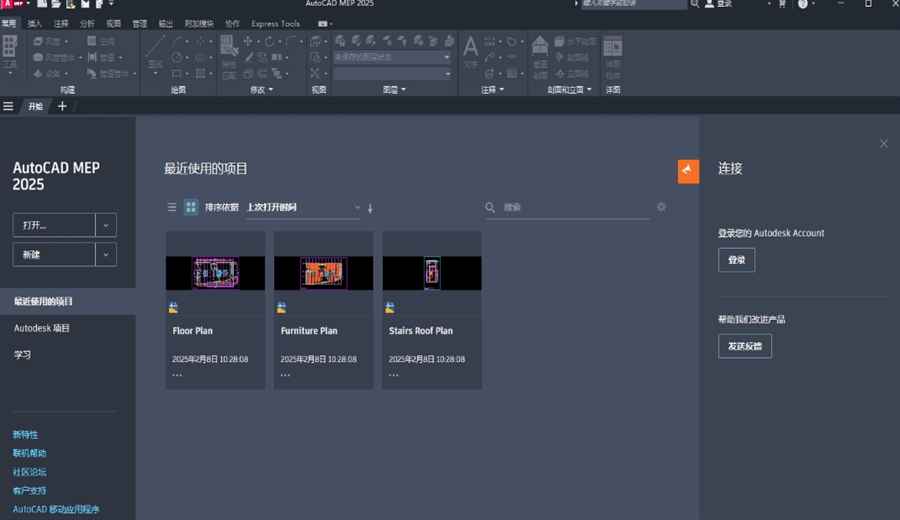This screenshot has height=520, width=900.
Task: Click the title bar search magnifier icon
Action: pos(695,4)
